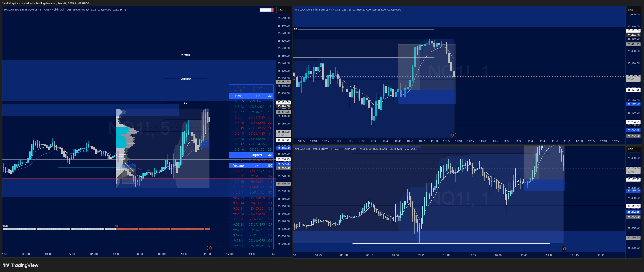Click the Time column header in the tape table
644x272 pixels.
[238, 96]
